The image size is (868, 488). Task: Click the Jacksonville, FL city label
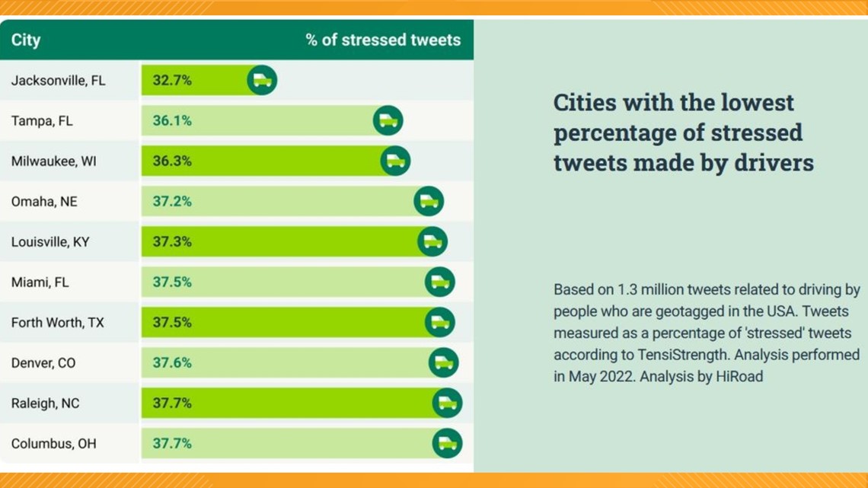pyautogui.click(x=58, y=81)
